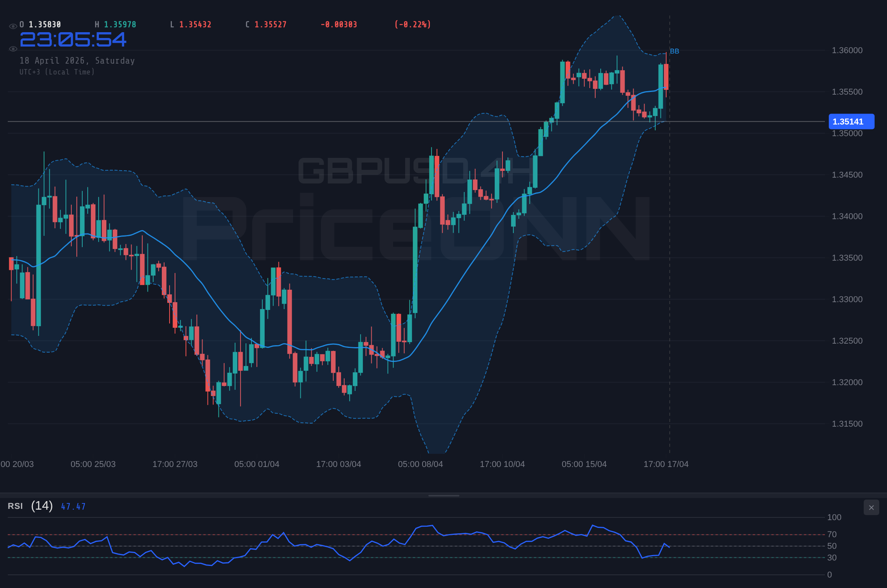Click the 05:00 25/03 time axis label
The image size is (887, 588).
tap(93, 464)
